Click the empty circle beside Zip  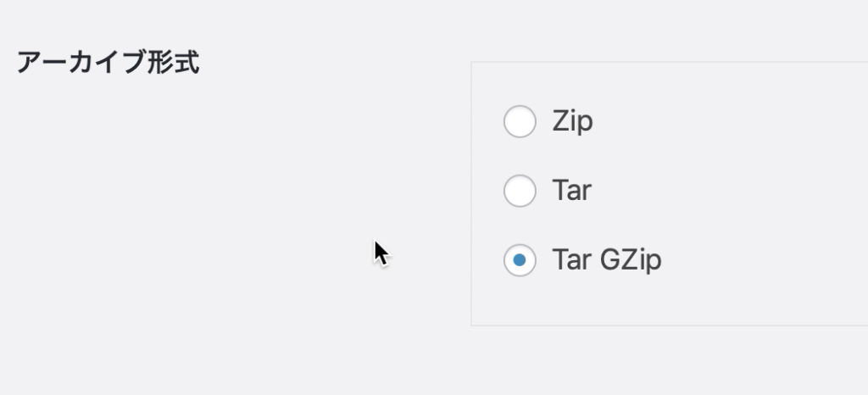coord(520,121)
